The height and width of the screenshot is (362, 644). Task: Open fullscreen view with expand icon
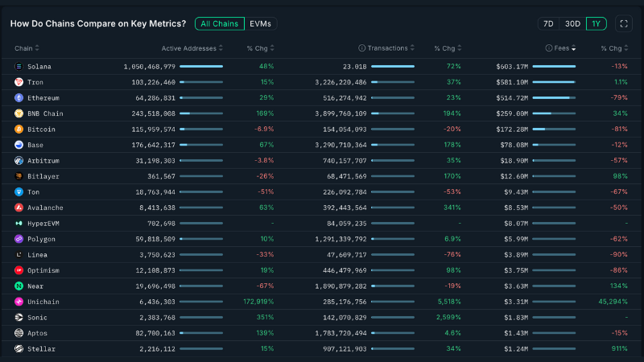(624, 23)
